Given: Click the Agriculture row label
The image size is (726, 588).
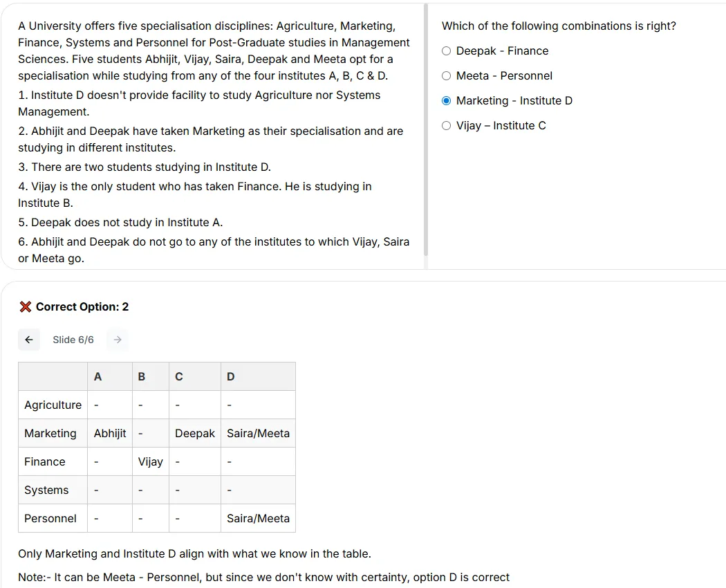Looking at the screenshot, I should (53, 405).
